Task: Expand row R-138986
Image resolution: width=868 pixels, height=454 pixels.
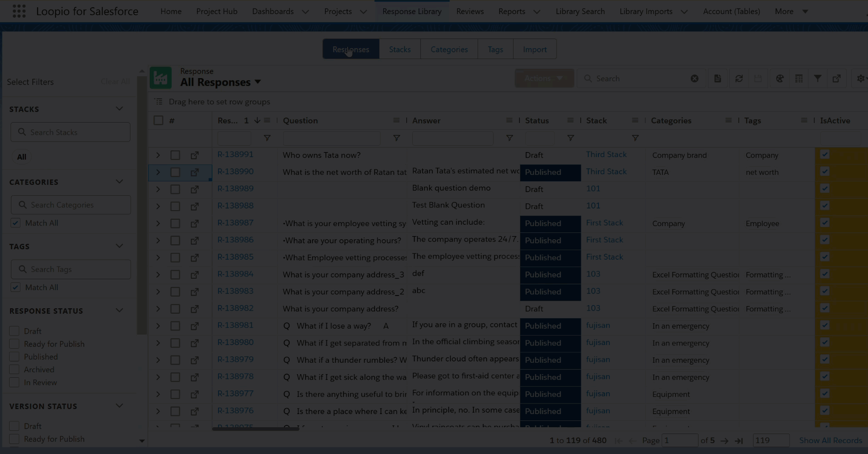Action: click(x=158, y=241)
